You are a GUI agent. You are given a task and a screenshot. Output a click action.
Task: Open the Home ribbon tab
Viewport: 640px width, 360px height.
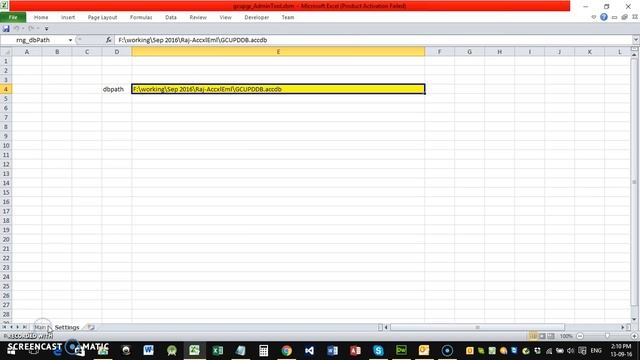click(41, 17)
